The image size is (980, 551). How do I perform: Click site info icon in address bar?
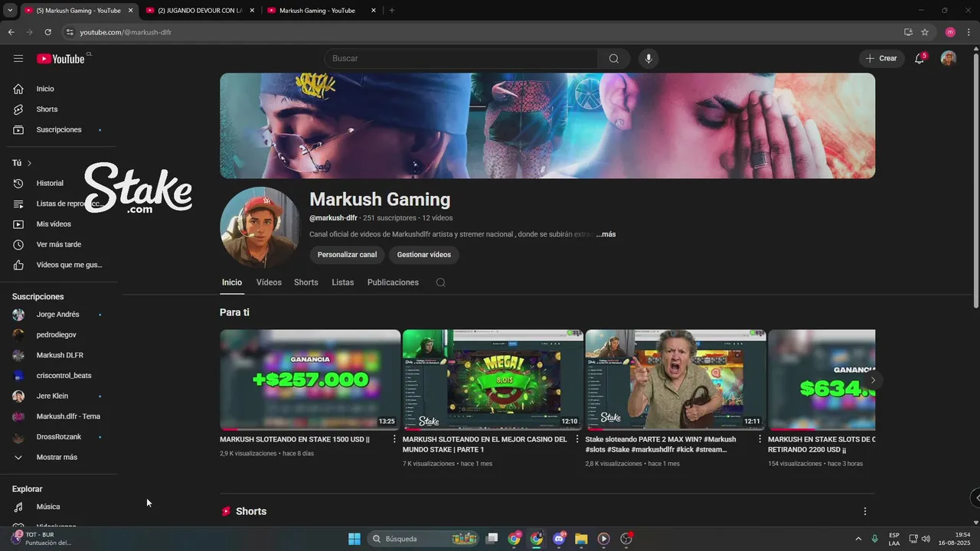[69, 32]
